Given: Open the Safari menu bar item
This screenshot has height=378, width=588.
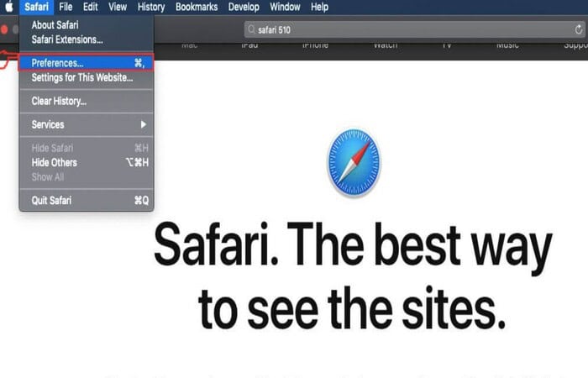Looking at the screenshot, I should [x=36, y=7].
